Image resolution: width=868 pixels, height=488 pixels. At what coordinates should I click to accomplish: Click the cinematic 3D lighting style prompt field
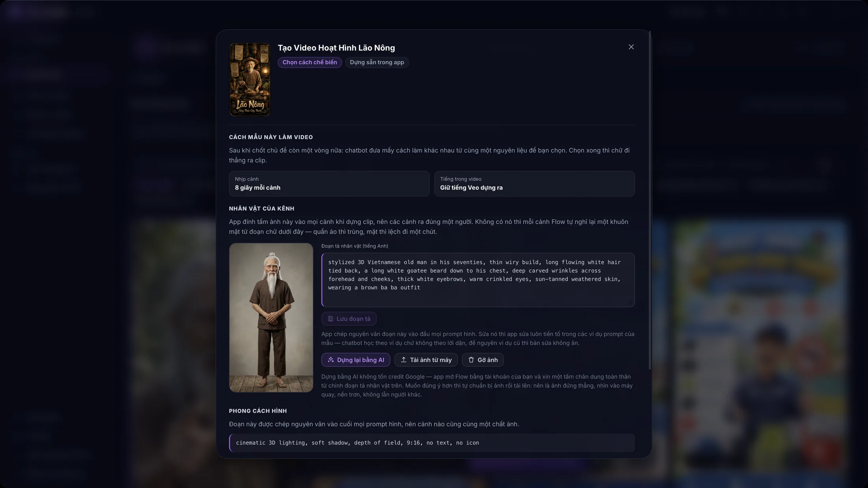(432, 443)
